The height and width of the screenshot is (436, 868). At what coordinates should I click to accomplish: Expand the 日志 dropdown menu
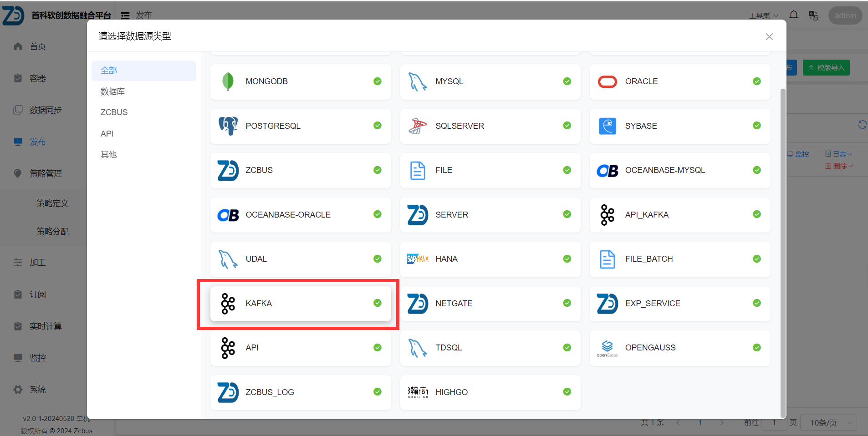[x=838, y=154]
